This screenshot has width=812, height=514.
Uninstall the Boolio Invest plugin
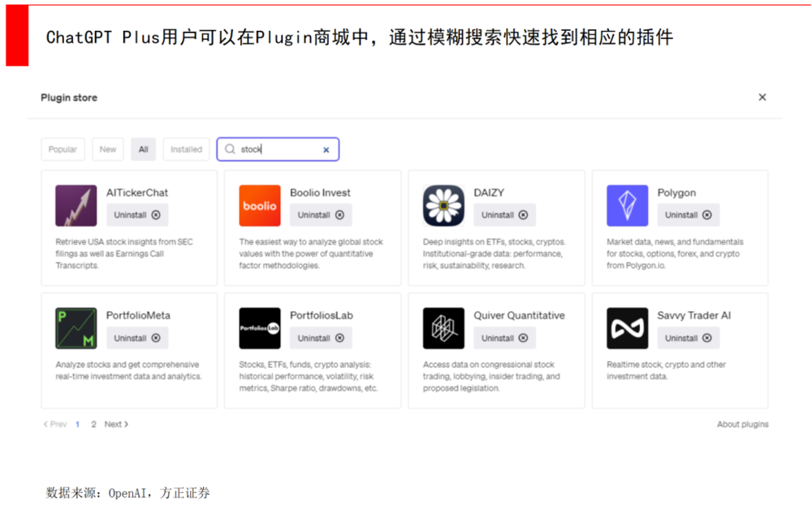(x=321, y=214)
